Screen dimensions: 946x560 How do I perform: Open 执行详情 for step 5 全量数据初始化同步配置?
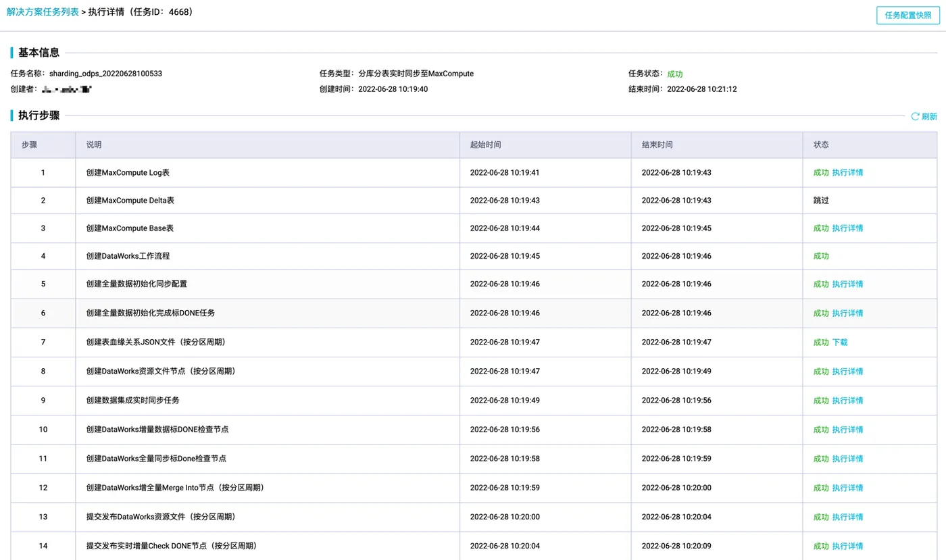pyautogui.click(x=847, y=284)
